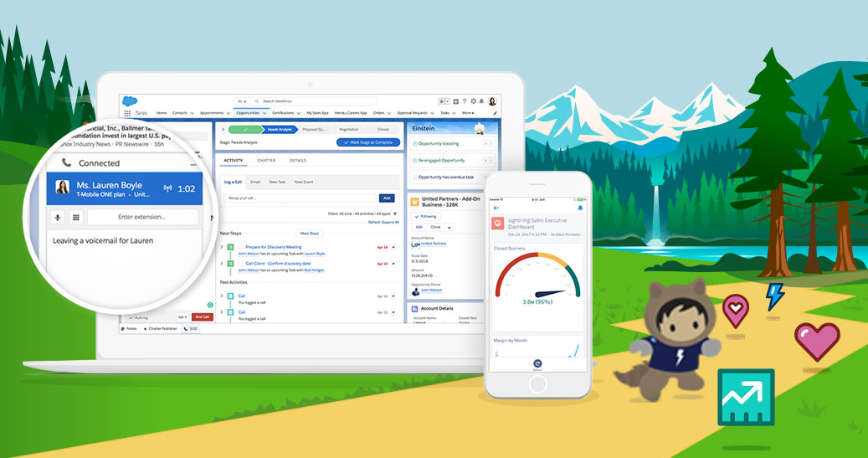This screenshot has height=458, width=868.
Task: Click the Account Details panel icon
Action: 414,308
